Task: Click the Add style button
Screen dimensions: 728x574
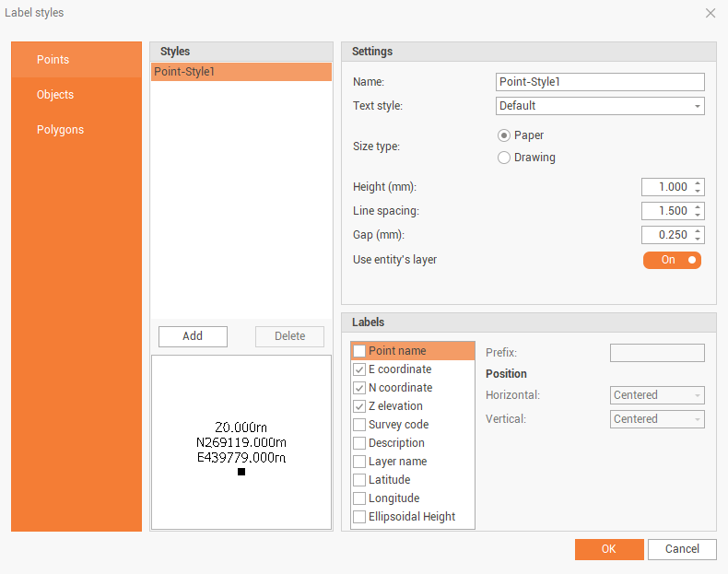Action: [x=193, y=336]
